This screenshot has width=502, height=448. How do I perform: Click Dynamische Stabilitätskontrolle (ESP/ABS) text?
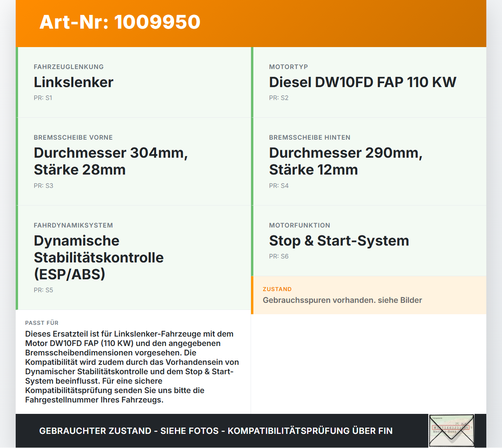point(99,257)
